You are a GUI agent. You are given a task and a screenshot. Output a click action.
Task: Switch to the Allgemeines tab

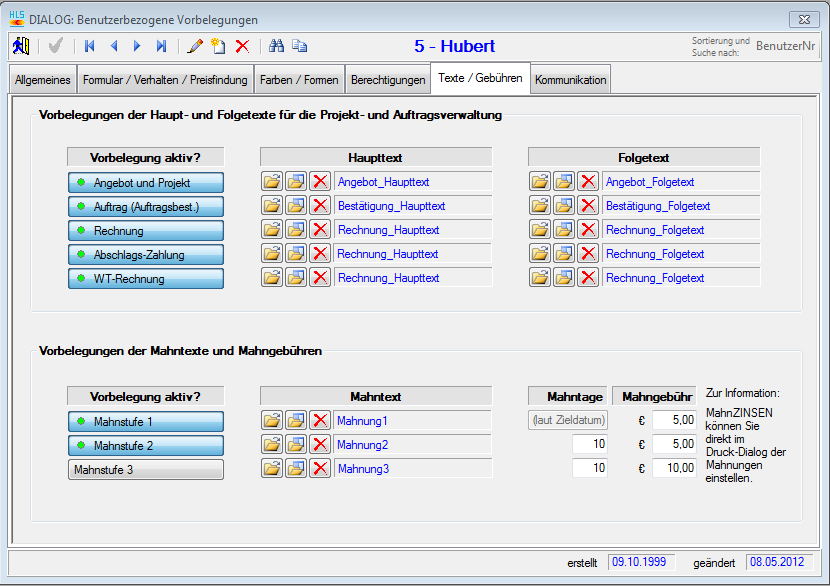tap(43, 80)
